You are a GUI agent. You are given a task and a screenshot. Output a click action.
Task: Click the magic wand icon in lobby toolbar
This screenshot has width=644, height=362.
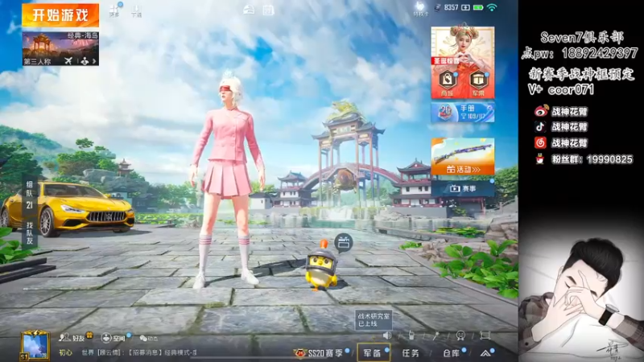[x=436, y=335]
